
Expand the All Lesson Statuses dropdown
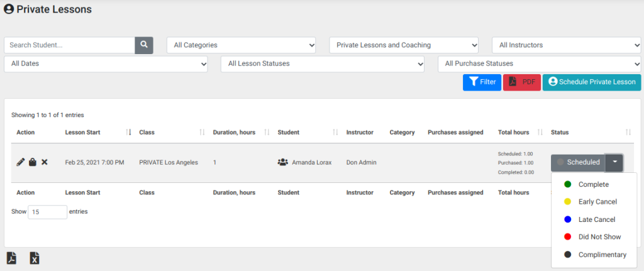pyautogui.click(x=323, y=64)
